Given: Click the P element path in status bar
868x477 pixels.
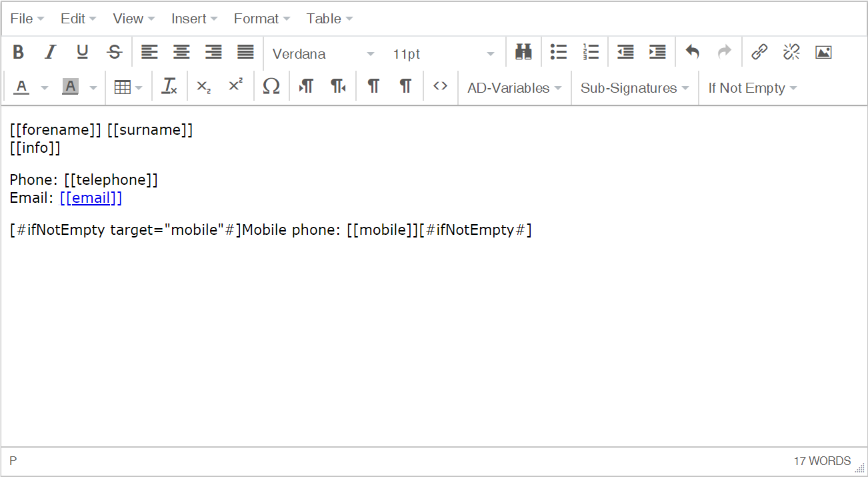Looking at the screenshot, I should coord(13,461).
